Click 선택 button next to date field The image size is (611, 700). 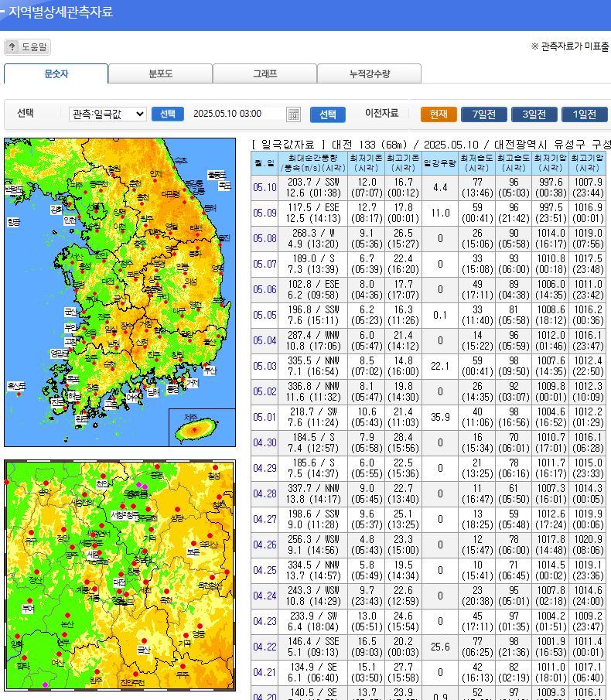[328, 114]
